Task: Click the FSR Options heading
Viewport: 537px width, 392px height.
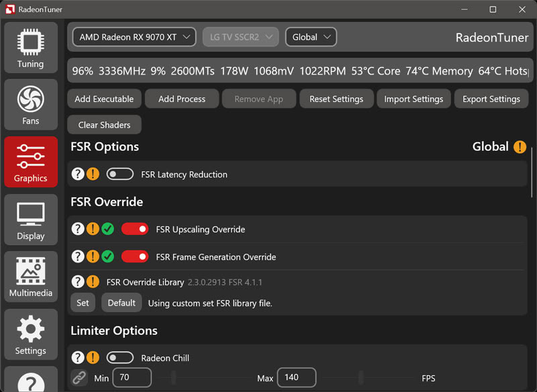Action: point(105,146)
